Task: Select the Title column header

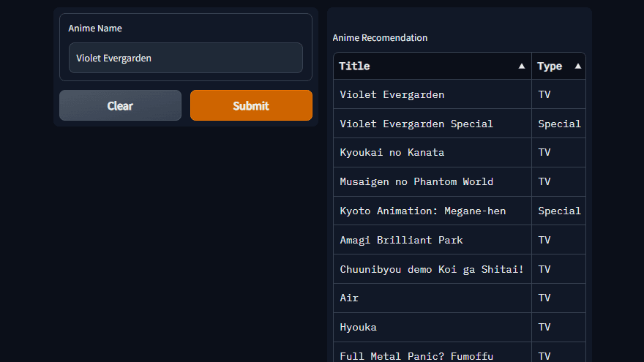Action: click(x=433, y=66)
